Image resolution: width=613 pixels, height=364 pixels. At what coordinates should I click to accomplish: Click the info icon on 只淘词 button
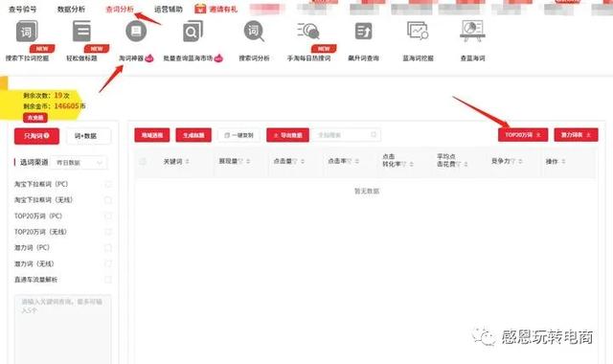coord(47,136)
